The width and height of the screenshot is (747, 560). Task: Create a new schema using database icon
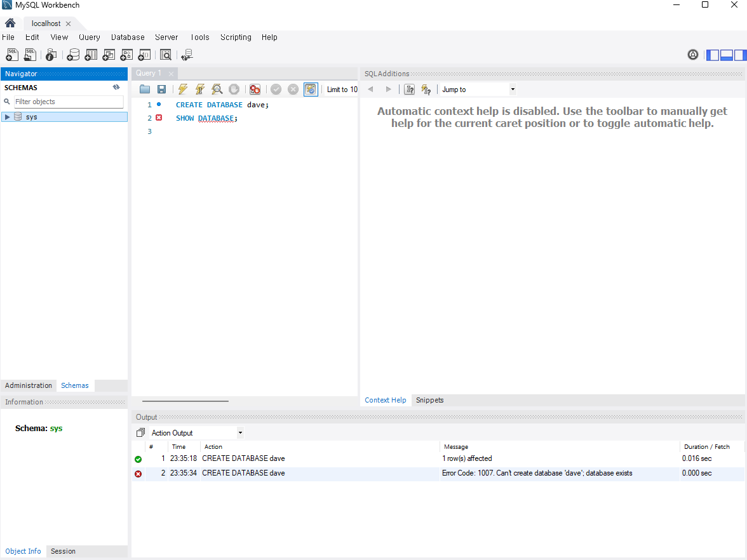click(74, 55)
